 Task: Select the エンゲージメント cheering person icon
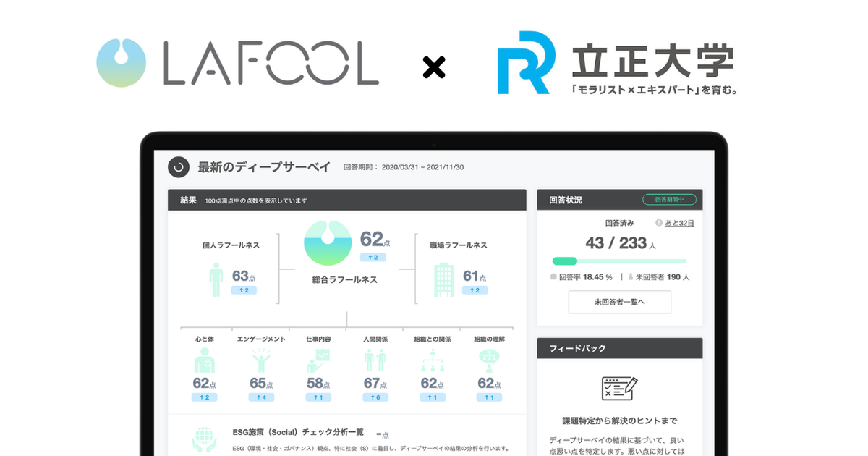point(261,360)
